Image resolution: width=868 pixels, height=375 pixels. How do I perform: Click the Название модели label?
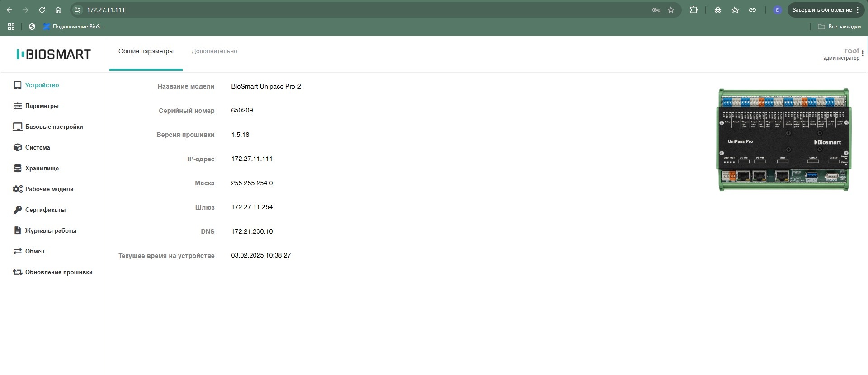point(186,86)
